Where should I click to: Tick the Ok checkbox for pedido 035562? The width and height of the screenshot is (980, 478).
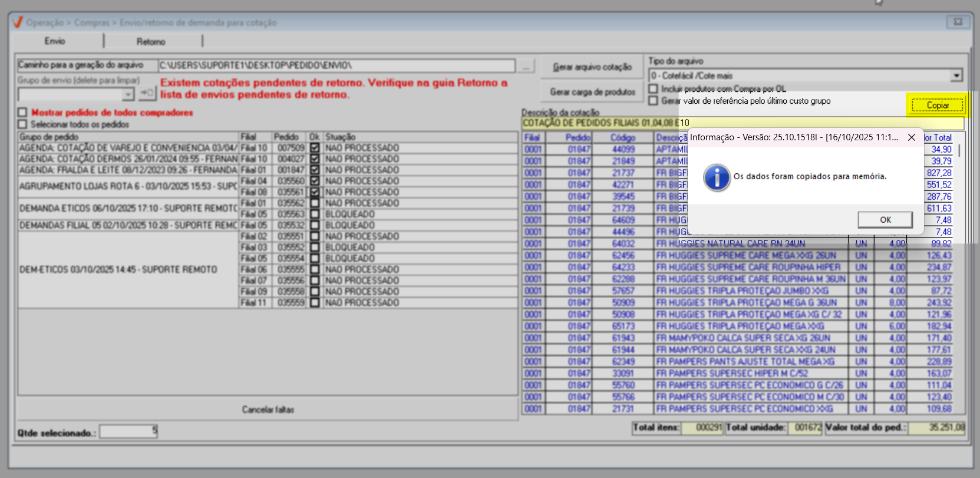[315, 203]
